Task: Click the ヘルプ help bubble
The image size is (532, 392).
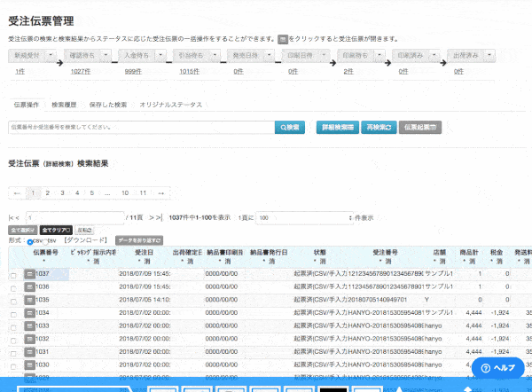Action: pos(497,367)
